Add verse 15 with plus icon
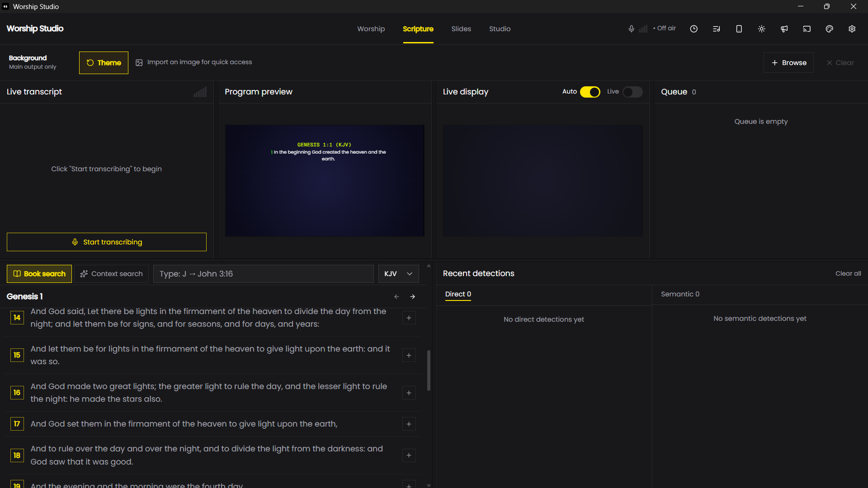 coord(409,355)
